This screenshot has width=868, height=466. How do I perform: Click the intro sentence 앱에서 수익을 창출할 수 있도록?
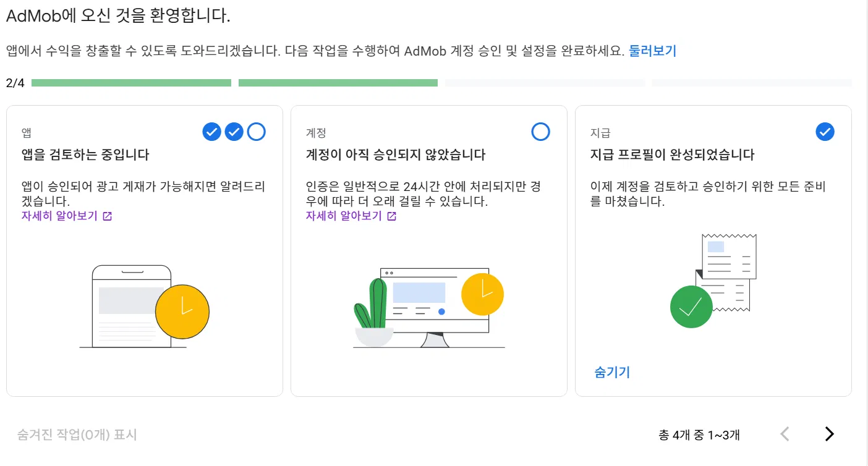315,51
